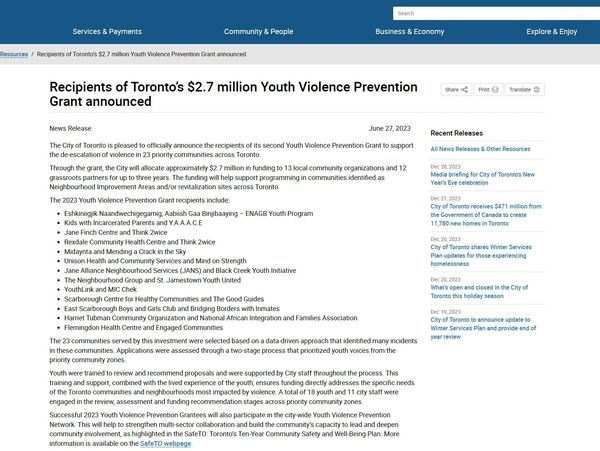Open Community & People menu

pos(258,32)
